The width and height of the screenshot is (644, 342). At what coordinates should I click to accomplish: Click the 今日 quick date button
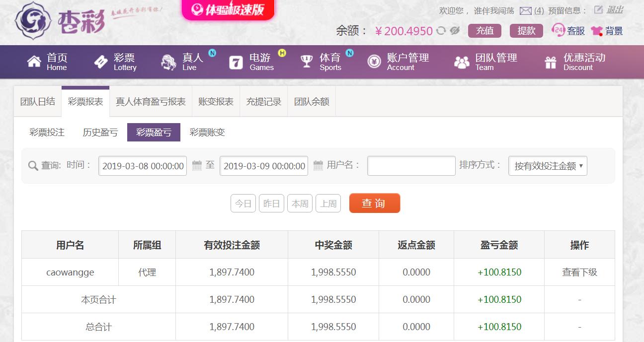[243, 204]
